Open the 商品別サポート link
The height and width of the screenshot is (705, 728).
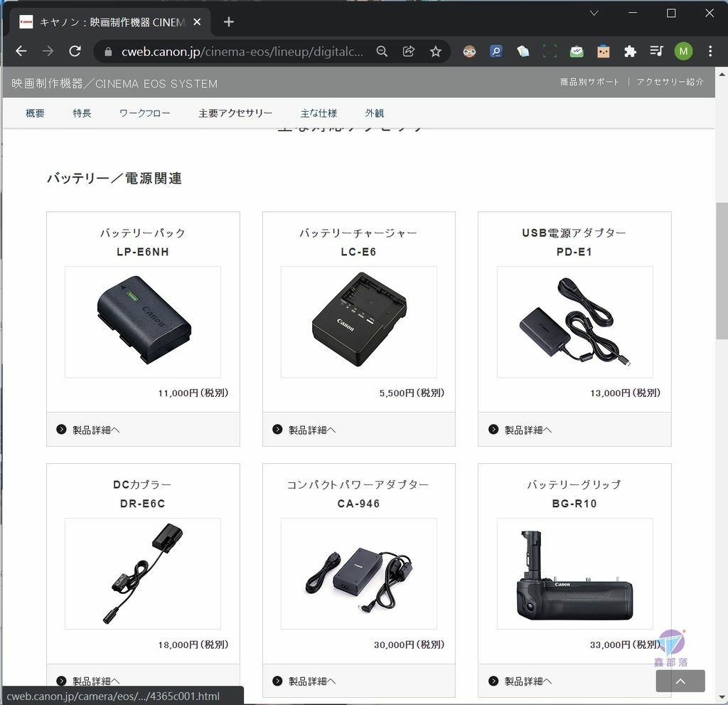pyautogui.click(x=589, y=83)
